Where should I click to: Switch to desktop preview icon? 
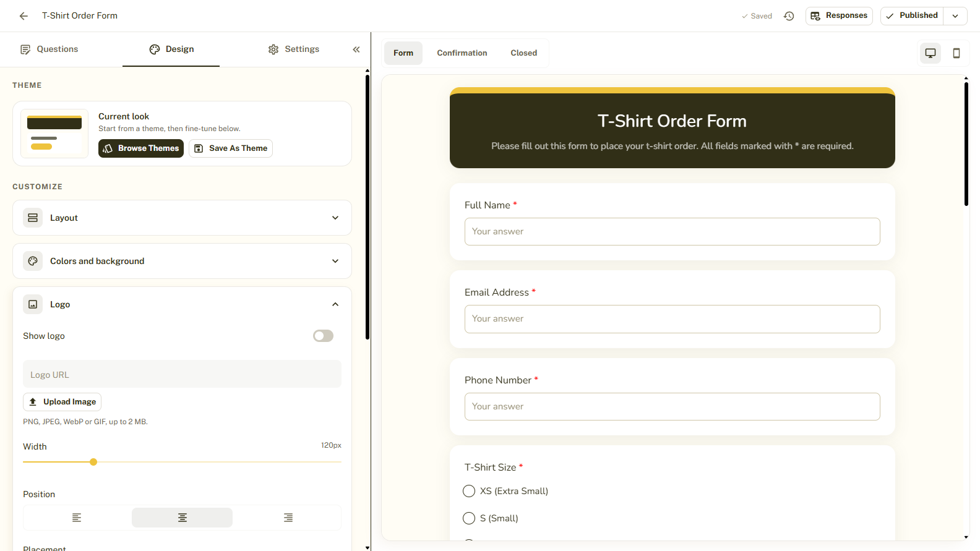(930, 53)
